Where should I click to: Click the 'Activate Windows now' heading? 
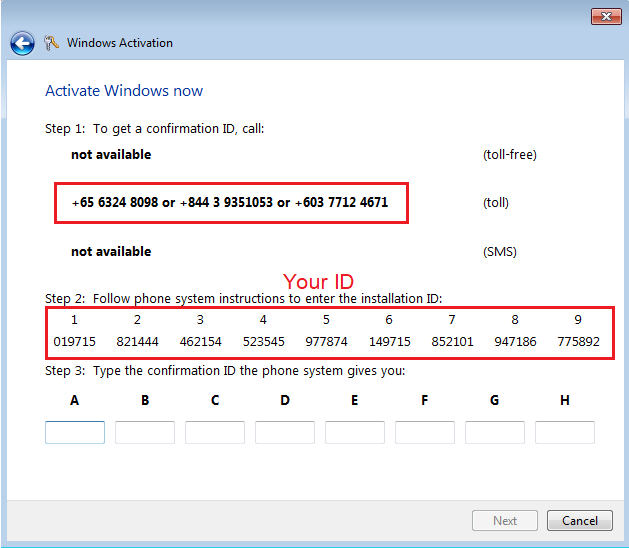124,91
